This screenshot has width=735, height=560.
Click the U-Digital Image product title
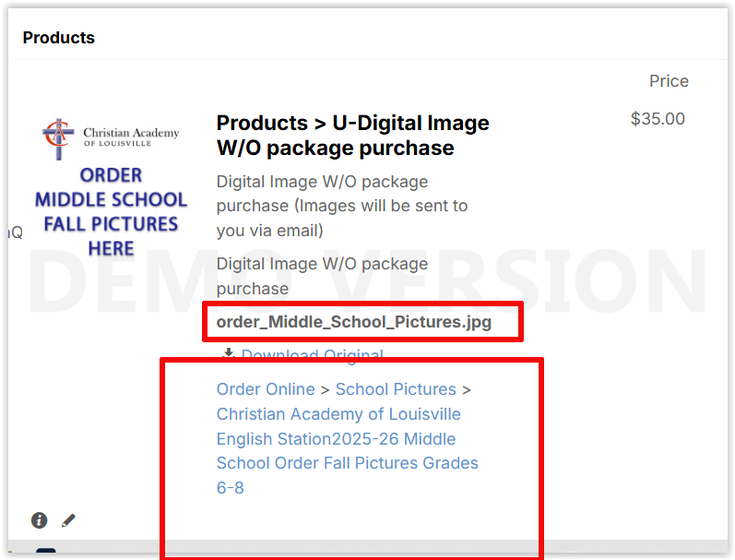click(352, 135)
